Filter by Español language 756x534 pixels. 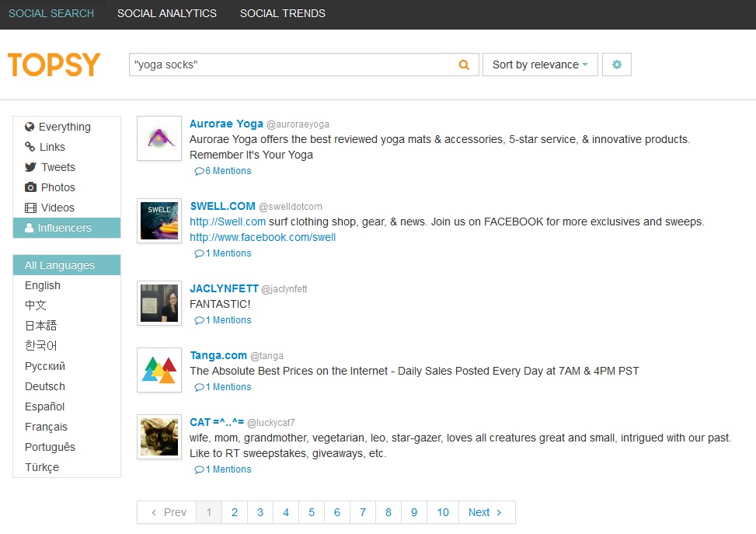(67, 407)
